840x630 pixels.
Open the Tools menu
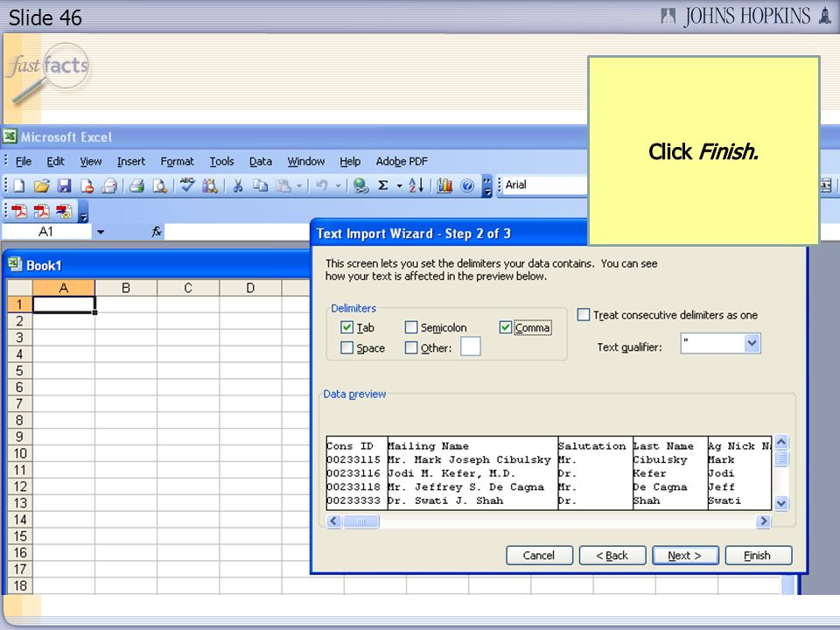(221, 161)
